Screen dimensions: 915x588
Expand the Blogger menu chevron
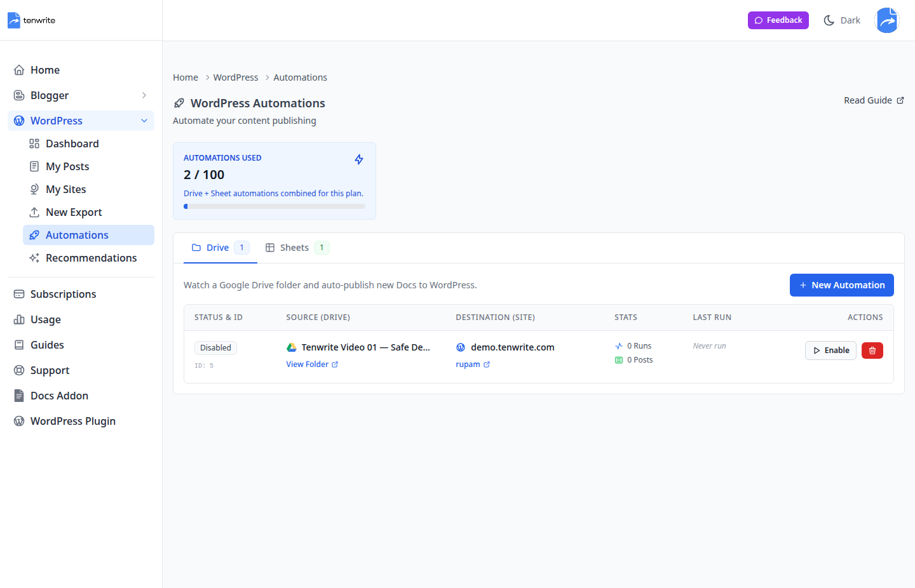click(x=144, y=95)
